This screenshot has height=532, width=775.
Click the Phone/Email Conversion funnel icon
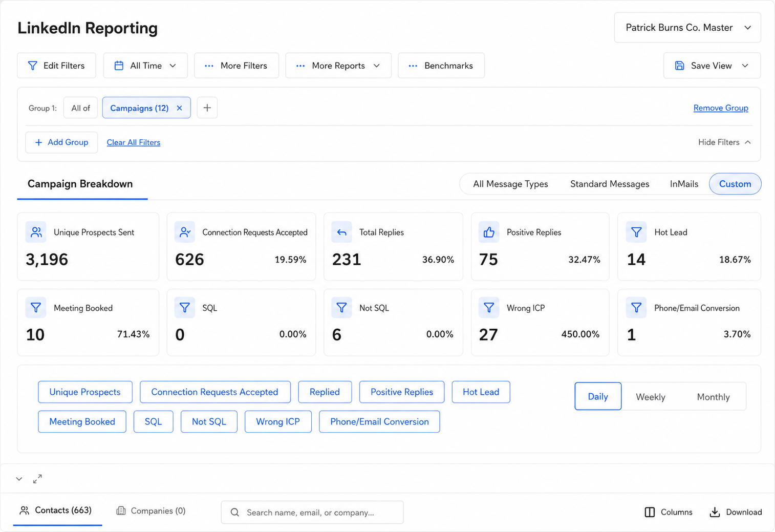coord(636,308)
